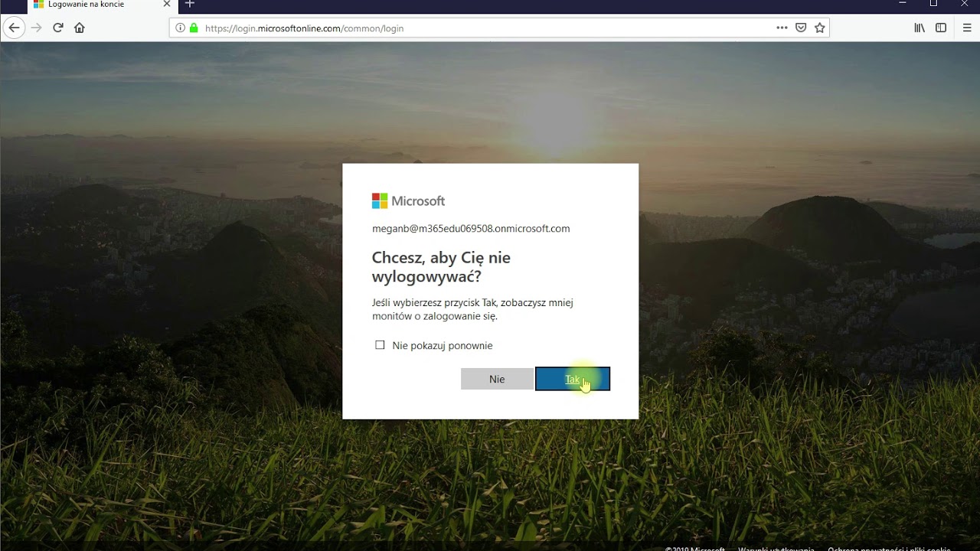Click the browser forward arrow
This screenshot has height=551, width=980.
(x=36, y=28)
